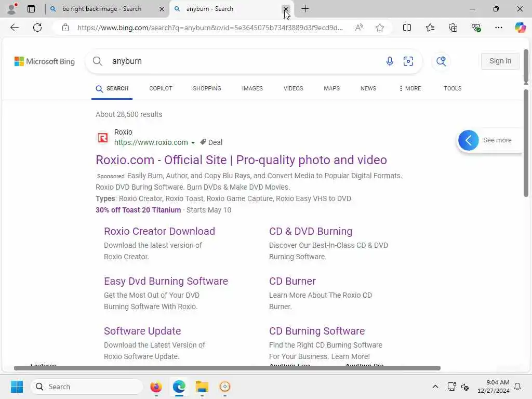532x399 pixels.
Task: Open Roxio.com Official Site result
Action: pyautogui.click(x=241, y=160)
